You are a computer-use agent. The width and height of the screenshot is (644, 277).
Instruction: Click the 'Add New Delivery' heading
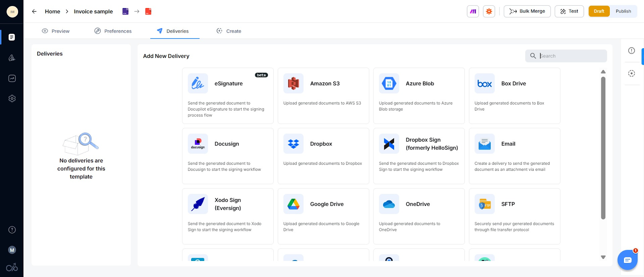point(166,56)
